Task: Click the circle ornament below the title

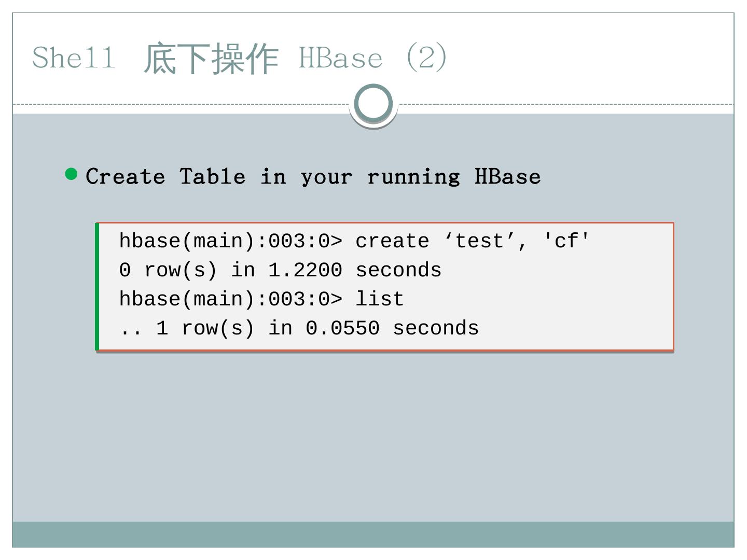Action: click(x=374, y=104)
